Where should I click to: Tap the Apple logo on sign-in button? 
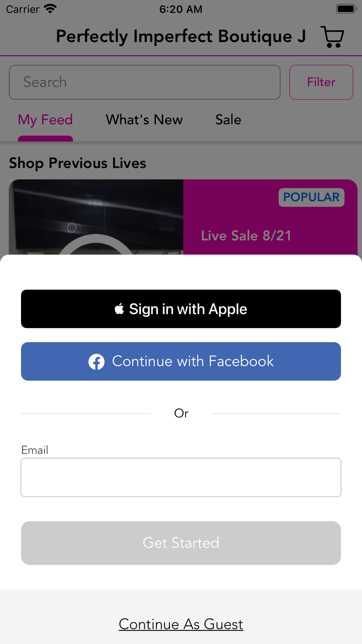click(119, 309)
